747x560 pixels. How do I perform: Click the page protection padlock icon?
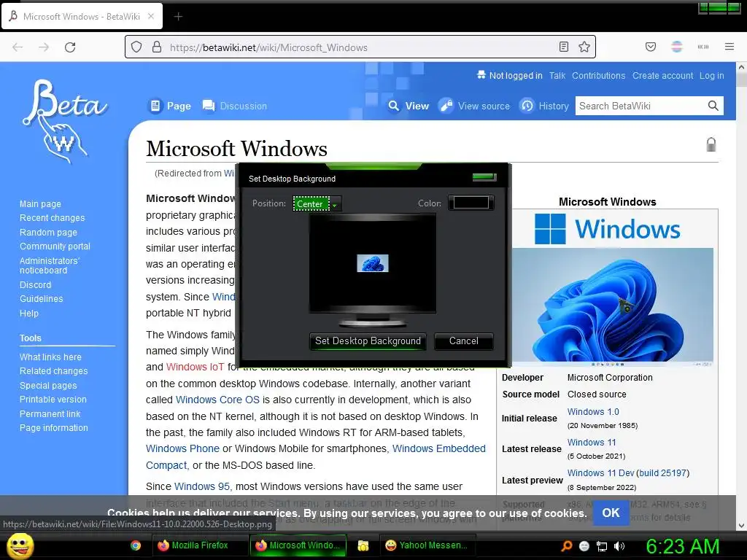coord(711,144)
